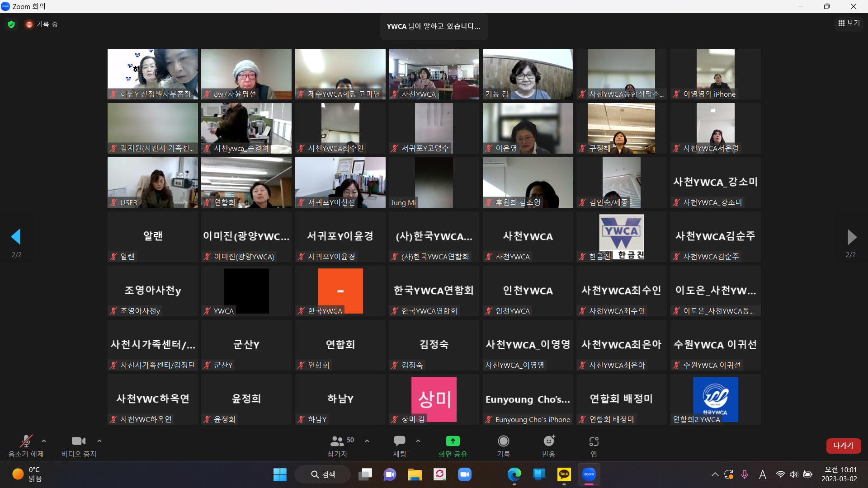Select 하남Y 신정원사무총장 video tile
Viewport: 868px width, 488px height.
[x=153, y=74]
